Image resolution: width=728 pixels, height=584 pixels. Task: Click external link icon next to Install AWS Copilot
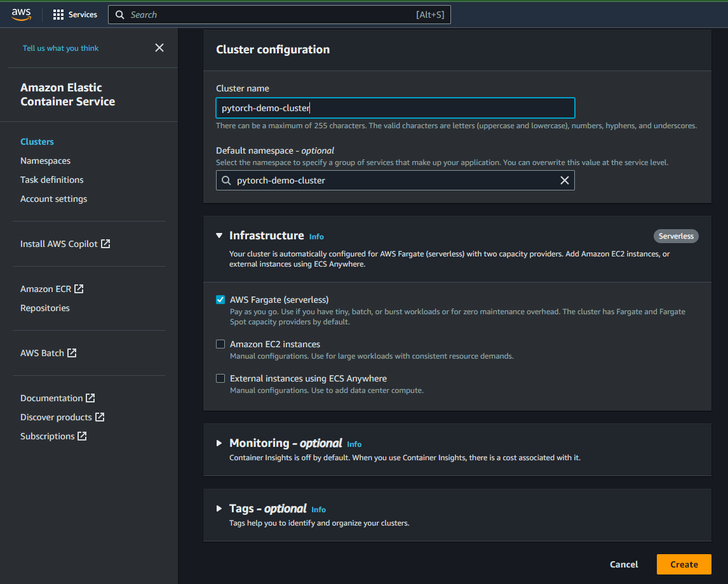point(105,244)
